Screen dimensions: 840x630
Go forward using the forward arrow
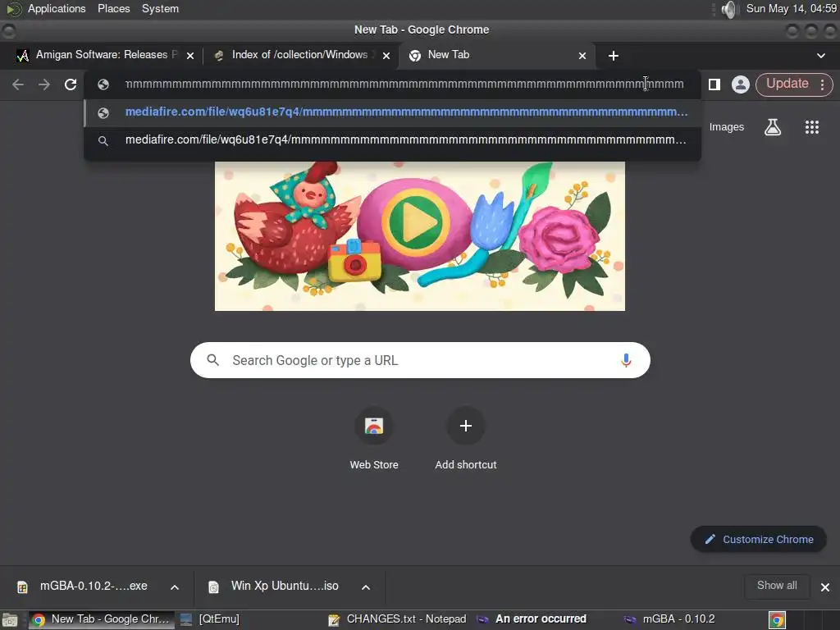pyautogui.click(x=44, y=84)
